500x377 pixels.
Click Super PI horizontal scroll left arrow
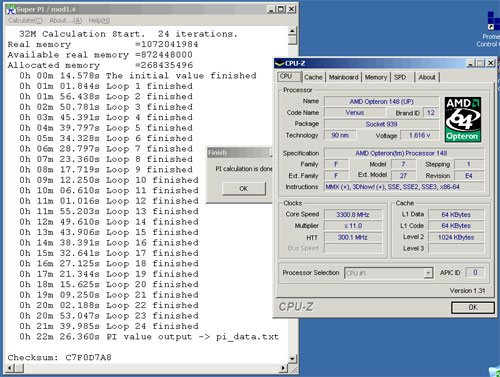(x=11, y=368)
